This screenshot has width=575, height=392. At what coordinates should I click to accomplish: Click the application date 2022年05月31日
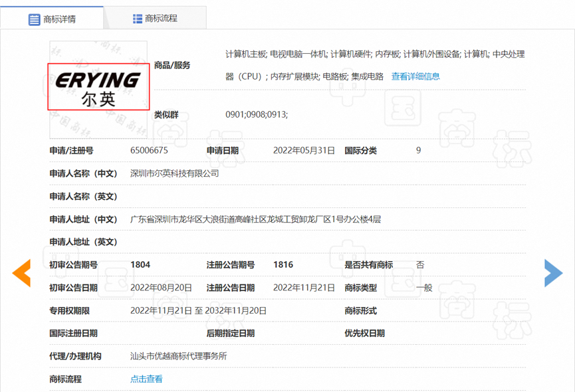[304, 151]
